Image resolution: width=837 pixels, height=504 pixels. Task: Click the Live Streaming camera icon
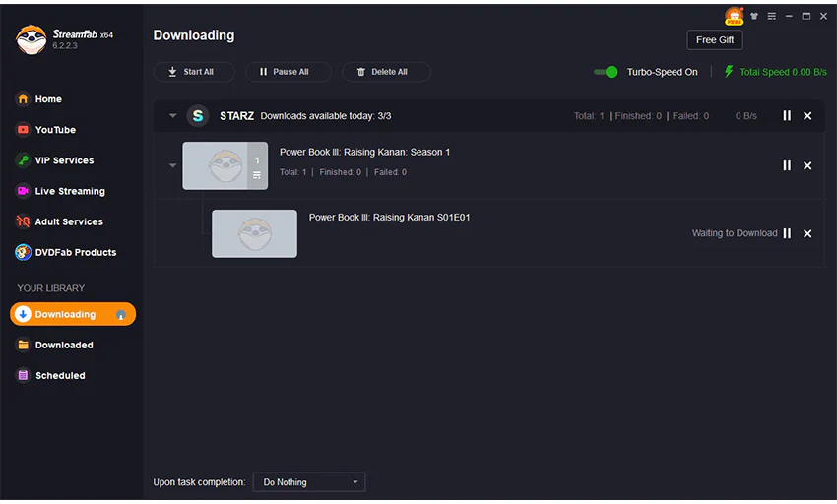tap(23, 191)
